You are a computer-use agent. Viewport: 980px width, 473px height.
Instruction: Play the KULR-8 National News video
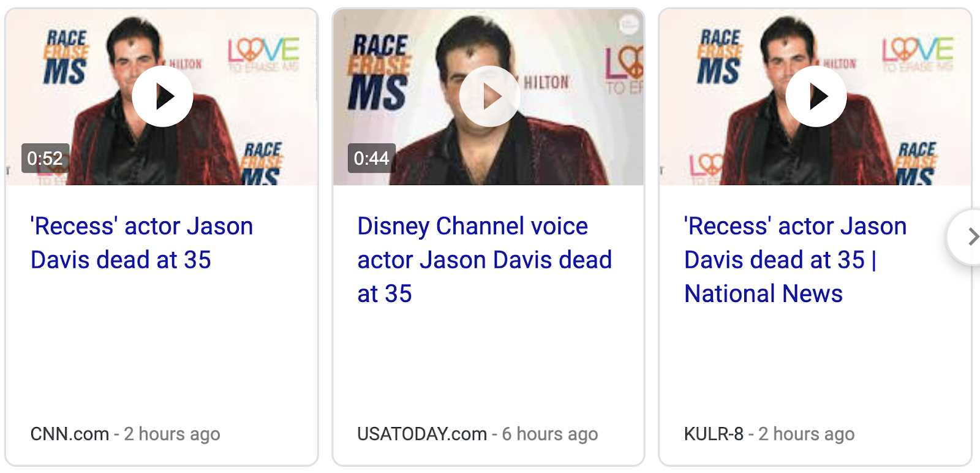816,96
